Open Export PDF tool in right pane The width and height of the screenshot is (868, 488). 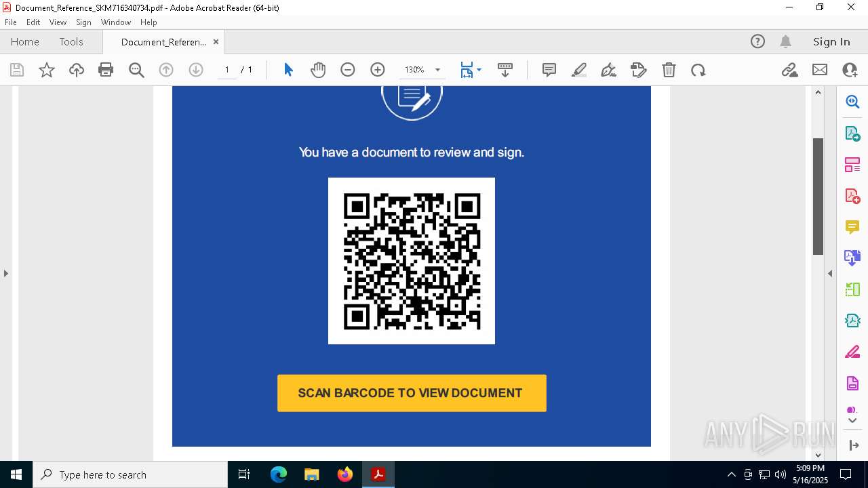click(852, 133)
